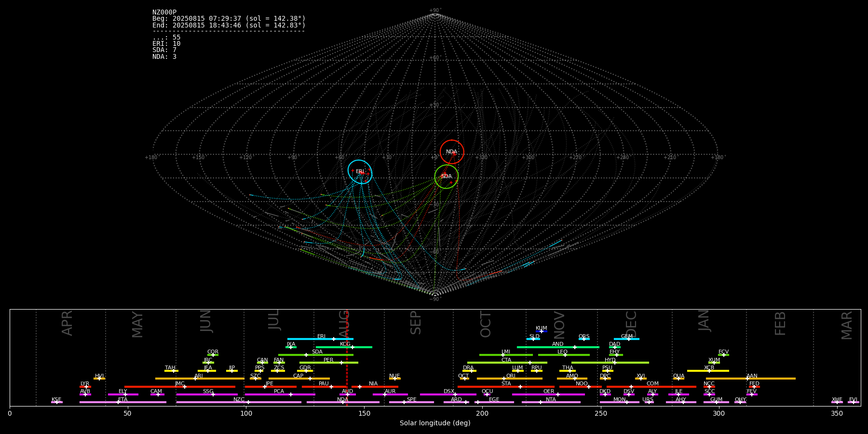
Task: Click the DRA shower label in timeline
Action: [x=468, y=367]
